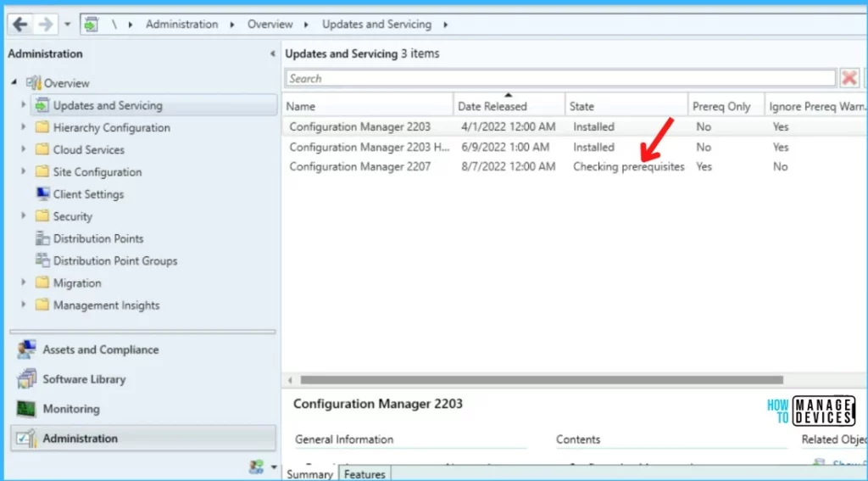Screen dimensions: 868x481
Task: Open dropdown arrow after Updates and Servicing breadcrumb
Action: pyautogui.click(x=445, y=25)
